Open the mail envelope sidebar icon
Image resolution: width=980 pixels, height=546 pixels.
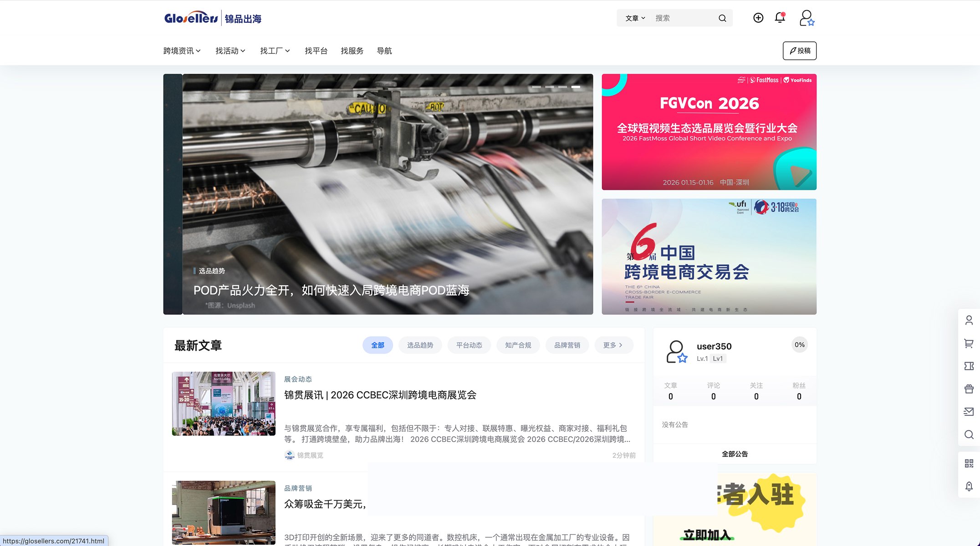[969, 411]
